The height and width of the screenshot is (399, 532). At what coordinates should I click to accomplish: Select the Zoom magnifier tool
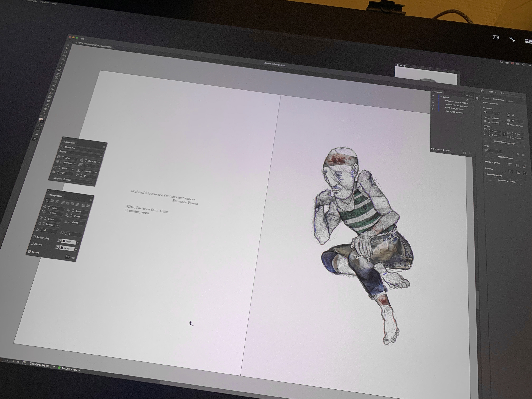[x=44, y=112]
